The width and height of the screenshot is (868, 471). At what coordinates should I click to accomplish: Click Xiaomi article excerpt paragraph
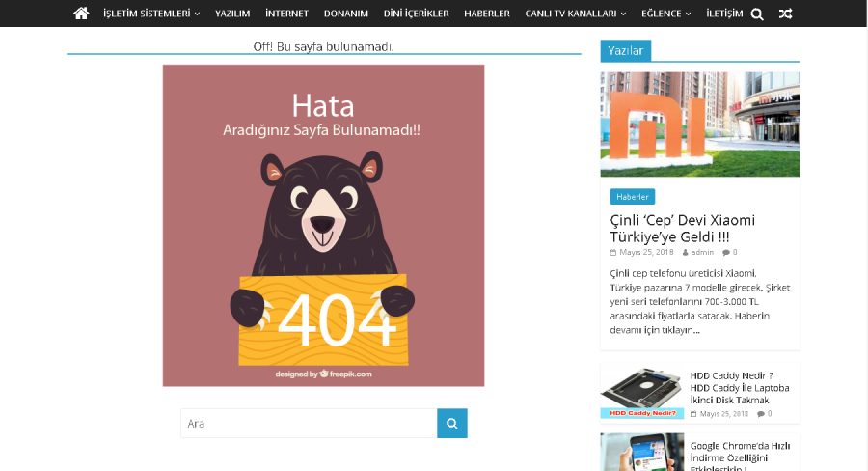pos(700,301)
